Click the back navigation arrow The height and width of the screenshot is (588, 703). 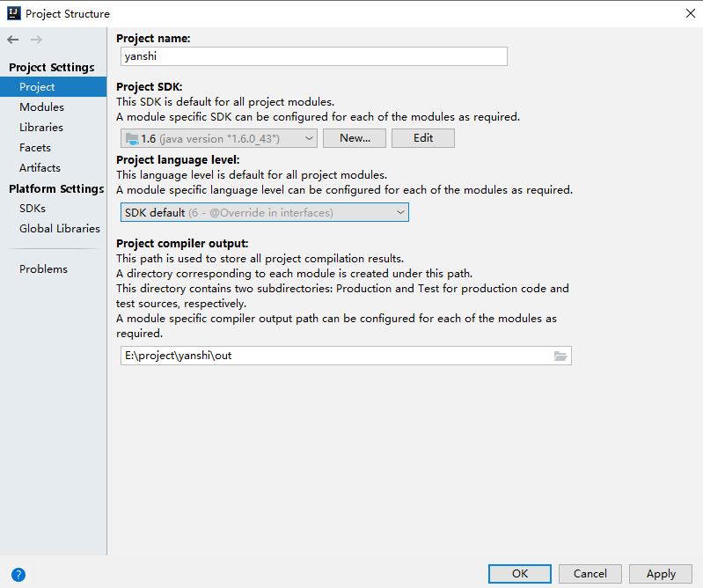[x=13, y=40]
